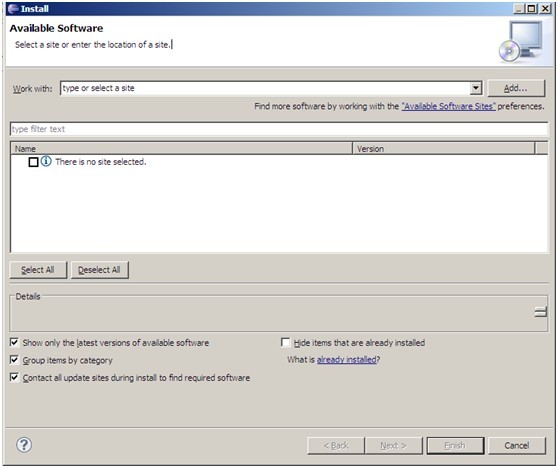Screen dimensions: 558x468
Task: Close the Install dialog with the X button
Action: click(x=545, y=9)
